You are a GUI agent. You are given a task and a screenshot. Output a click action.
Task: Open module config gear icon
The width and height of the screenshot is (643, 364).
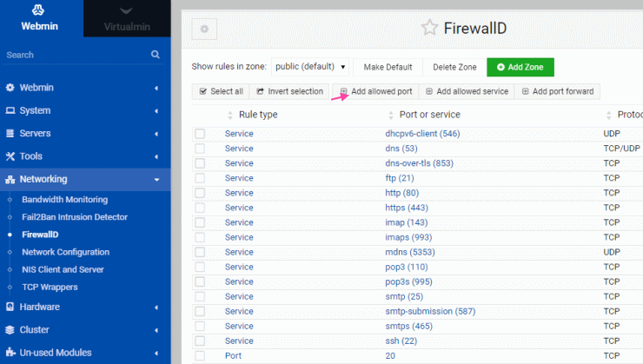204,30
